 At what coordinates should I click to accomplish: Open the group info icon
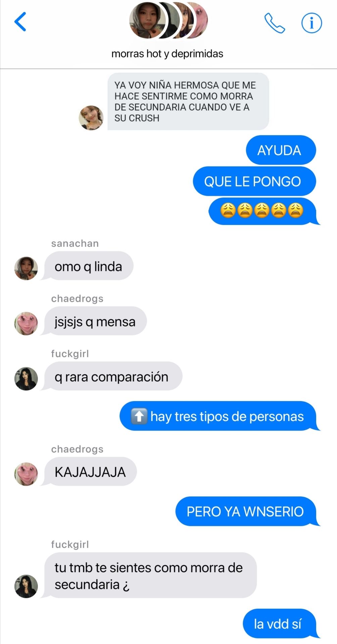[311, 23]
